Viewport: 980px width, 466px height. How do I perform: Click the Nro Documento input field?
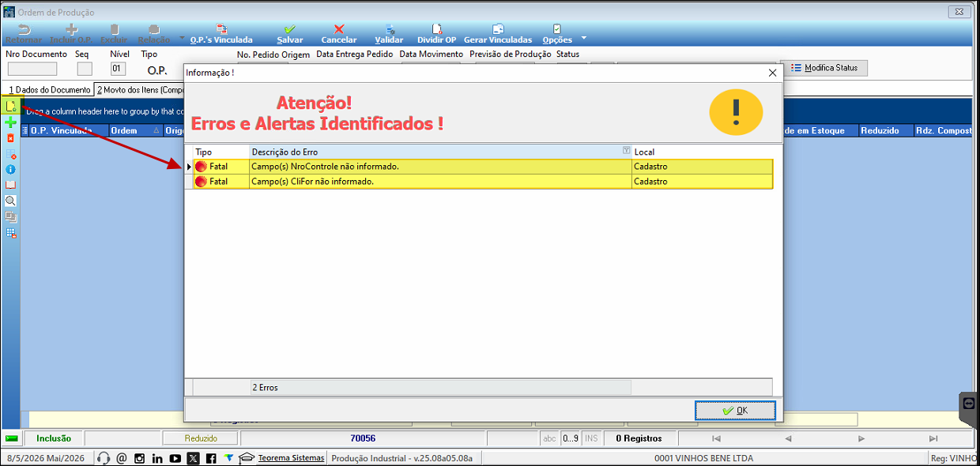pos(32,69)
